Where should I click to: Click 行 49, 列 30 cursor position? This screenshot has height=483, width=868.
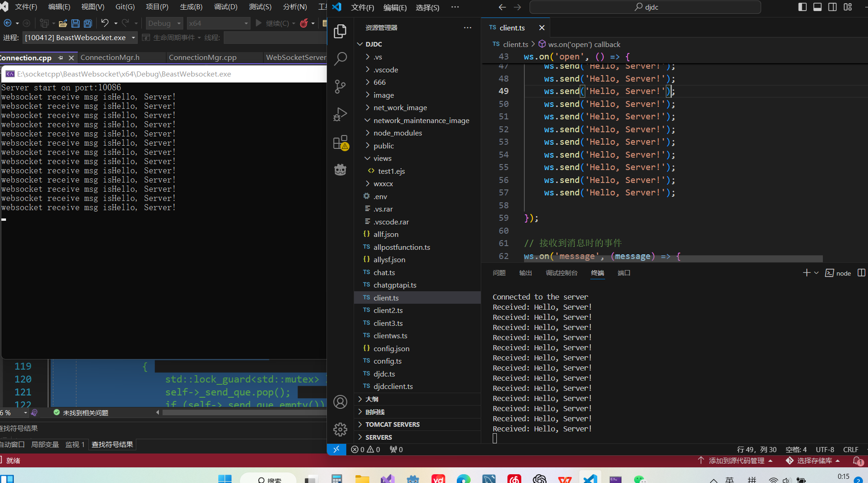(757, 449)
